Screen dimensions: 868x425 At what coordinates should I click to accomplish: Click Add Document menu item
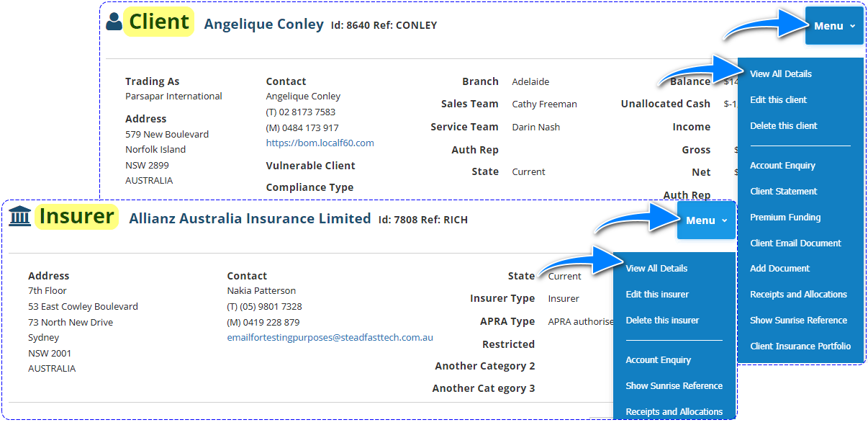coord(779,268)
